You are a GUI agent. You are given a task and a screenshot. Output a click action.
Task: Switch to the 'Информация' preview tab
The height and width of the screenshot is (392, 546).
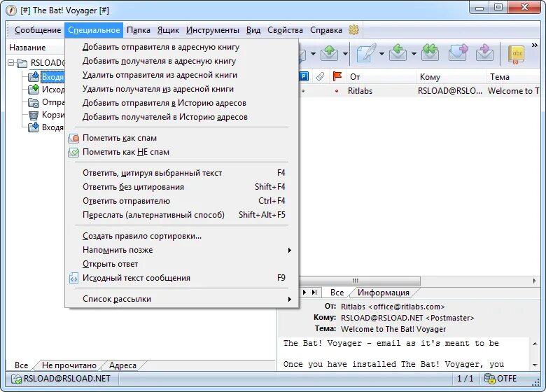384,293
